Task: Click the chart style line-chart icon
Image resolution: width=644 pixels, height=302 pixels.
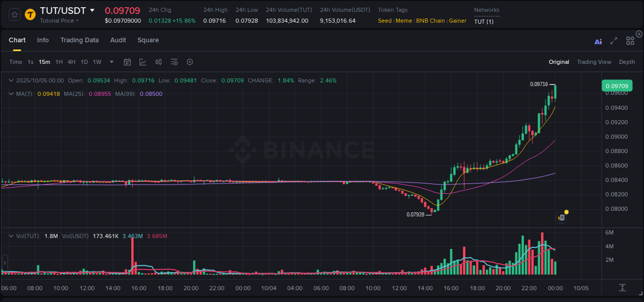Action: pos(143,62)
